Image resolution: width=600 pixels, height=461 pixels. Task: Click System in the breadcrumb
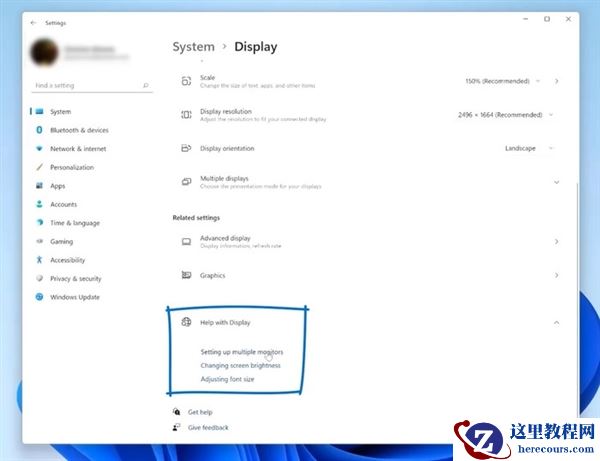(194, 47)
